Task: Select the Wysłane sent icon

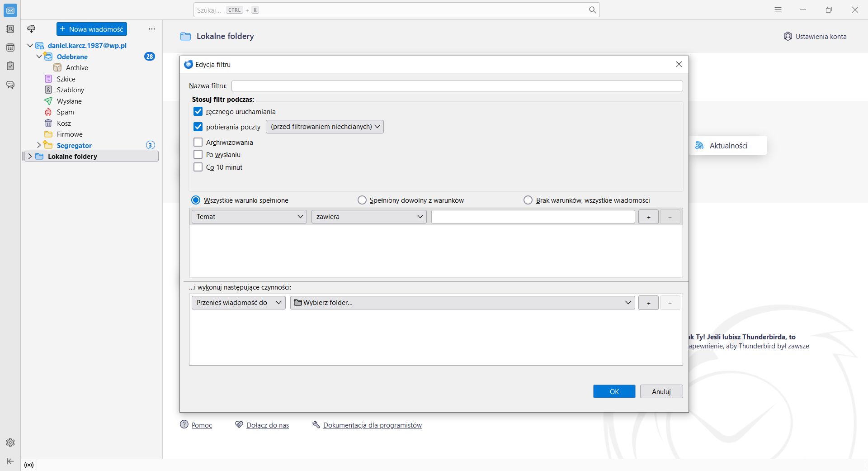Action: point(48,101)
